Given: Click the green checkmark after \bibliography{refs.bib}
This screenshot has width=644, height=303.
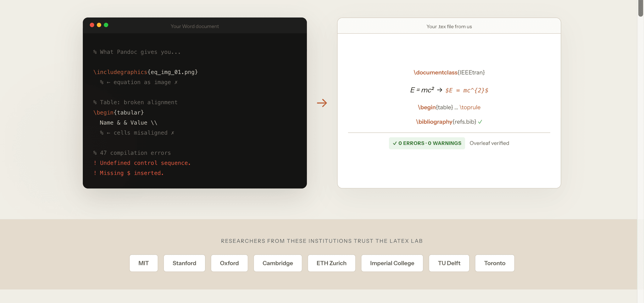Looking at the screenshot, I should 480,122.
